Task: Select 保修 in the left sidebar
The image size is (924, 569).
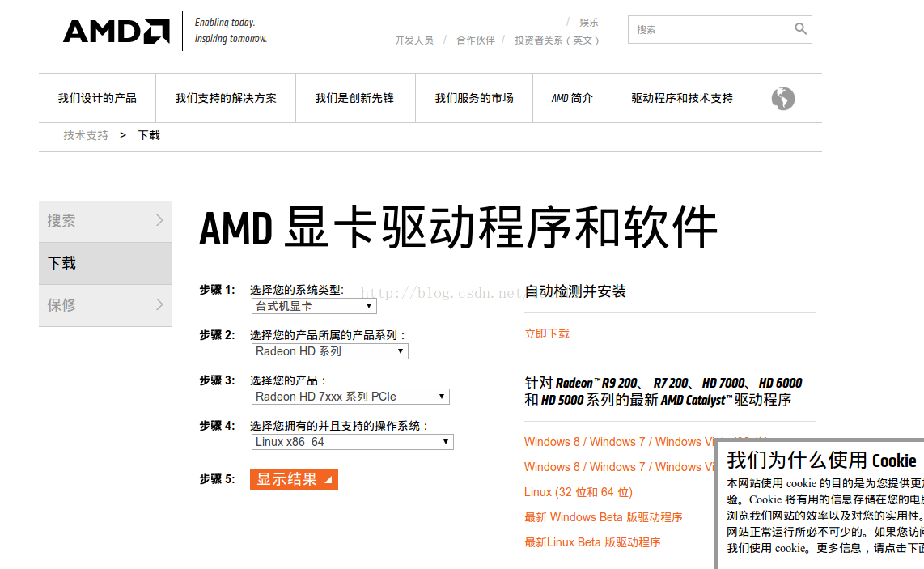Action: click(105, 305)
